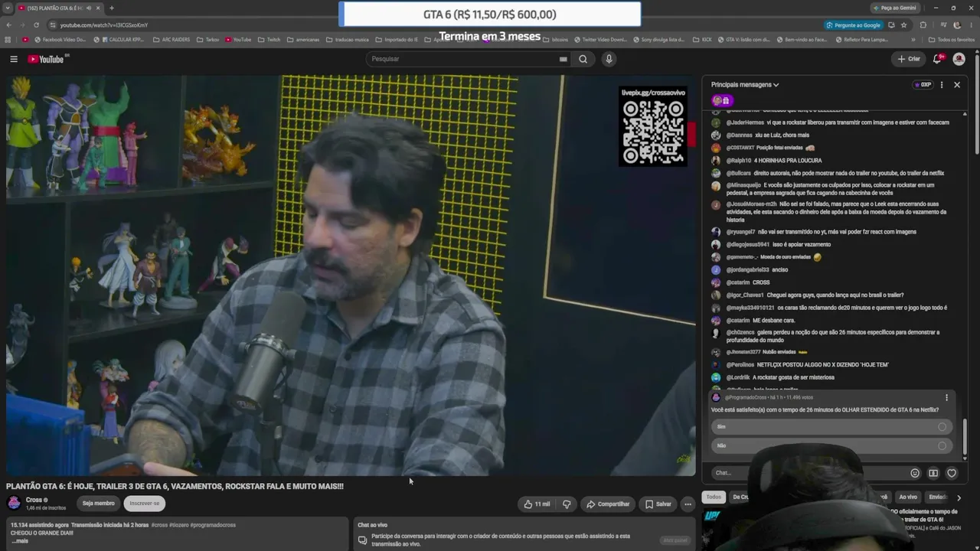Save the video with Salvar

[x=658, y=504]
